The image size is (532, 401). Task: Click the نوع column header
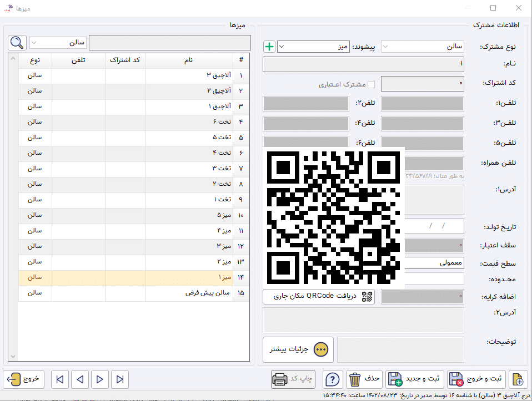coord(35,60)
